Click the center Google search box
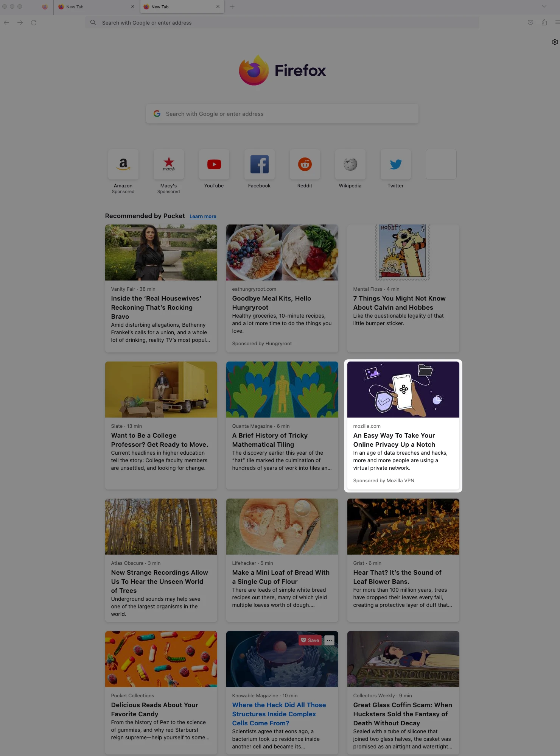560x756 pixels. pyautogui.click(x=282, y=114)
